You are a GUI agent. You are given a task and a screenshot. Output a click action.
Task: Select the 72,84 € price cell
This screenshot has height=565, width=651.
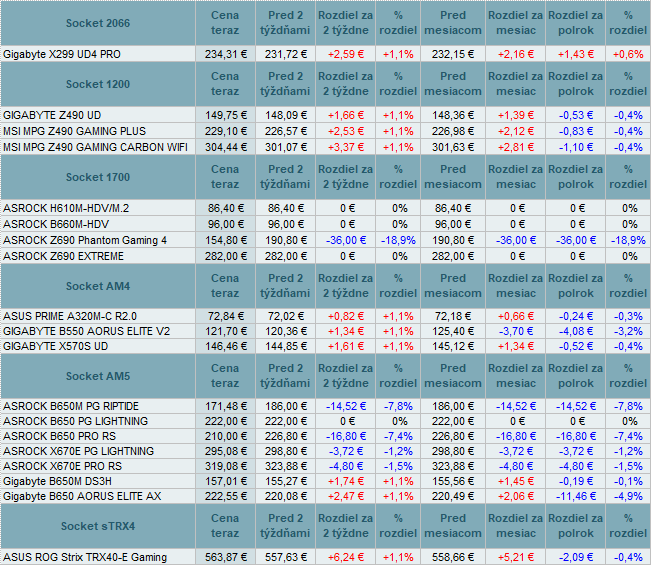(225, 316)
